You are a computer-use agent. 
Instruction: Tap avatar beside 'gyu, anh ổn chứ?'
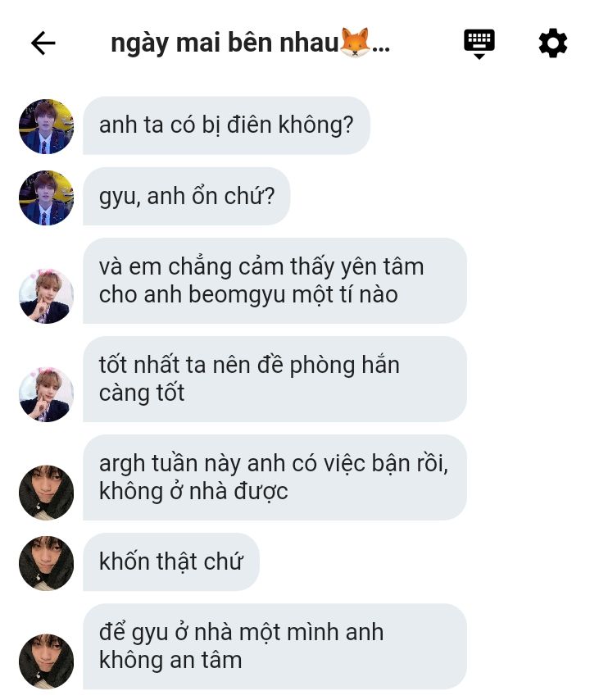pyautogui.click(x=47, y=198)
